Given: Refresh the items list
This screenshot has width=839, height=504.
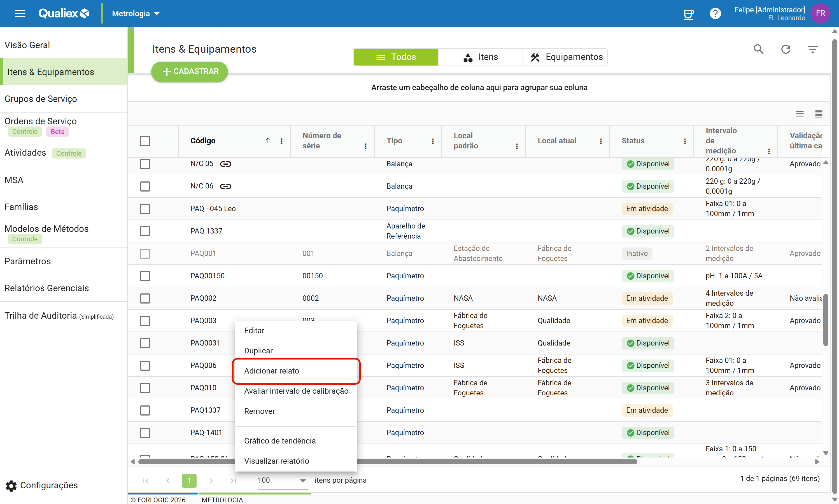Looking at the screenshot, I should coord(785,49).
